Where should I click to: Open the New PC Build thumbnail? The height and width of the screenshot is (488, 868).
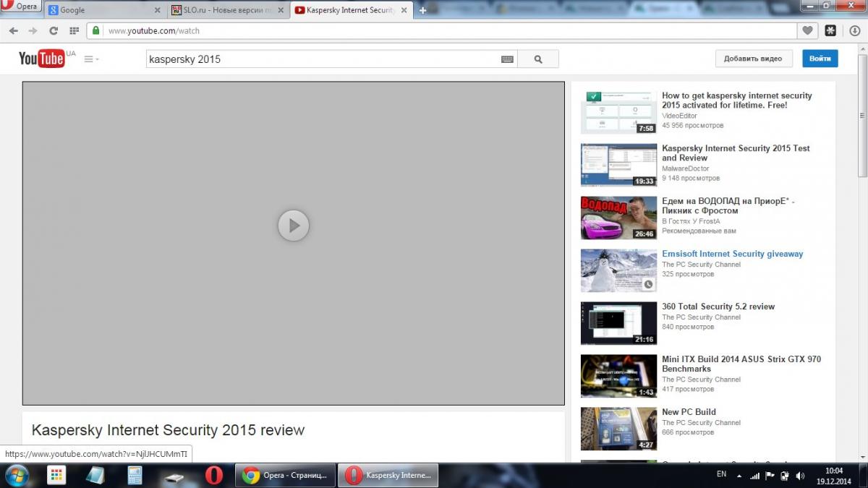(x=618, y=429)
